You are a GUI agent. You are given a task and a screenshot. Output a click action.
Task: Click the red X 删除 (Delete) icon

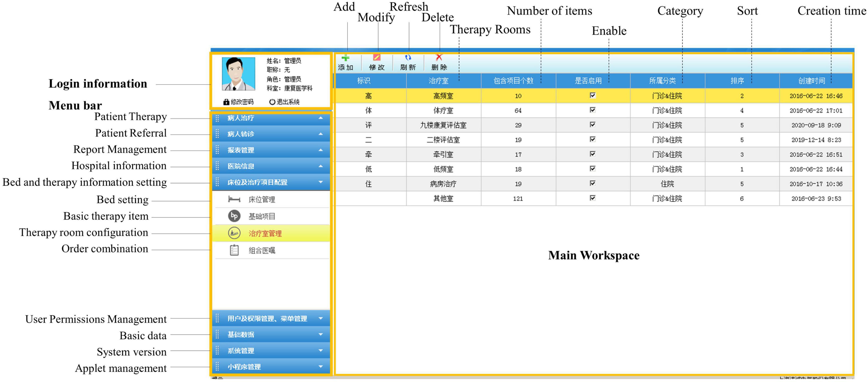pyautogui.click(x=439, y=58)
